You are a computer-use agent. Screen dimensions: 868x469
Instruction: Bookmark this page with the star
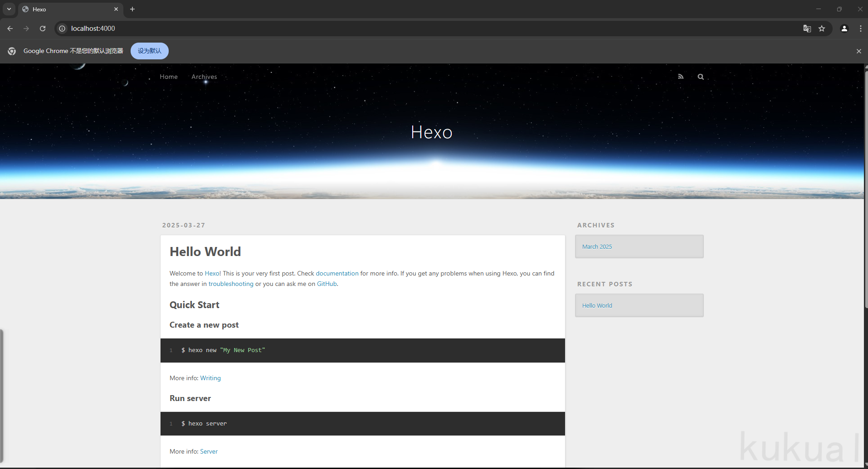pos(822,29)
